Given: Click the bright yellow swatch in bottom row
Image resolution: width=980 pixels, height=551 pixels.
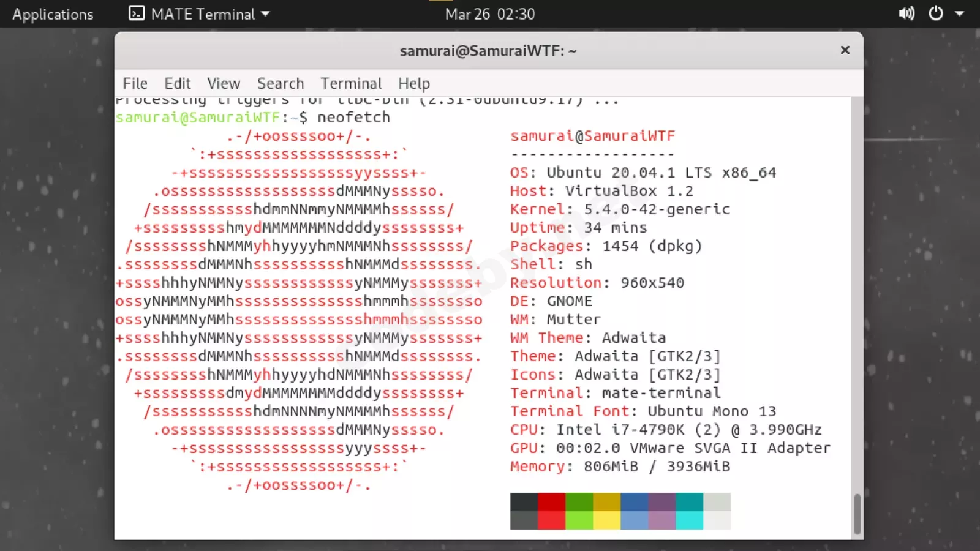Looking at the screenshot, I should tap(606, 520).
